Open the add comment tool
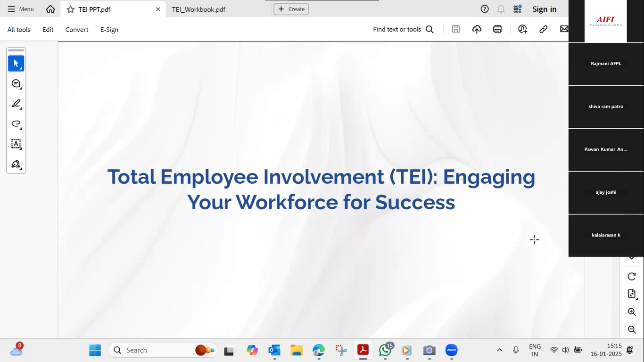The image size is (644, 362). coord(16,84)
